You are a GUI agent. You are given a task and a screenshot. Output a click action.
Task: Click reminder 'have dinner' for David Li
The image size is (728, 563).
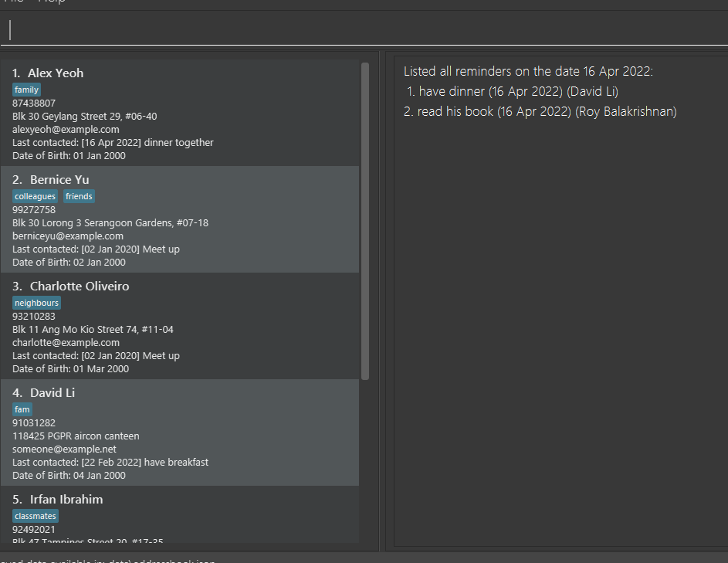pos(513,91)
